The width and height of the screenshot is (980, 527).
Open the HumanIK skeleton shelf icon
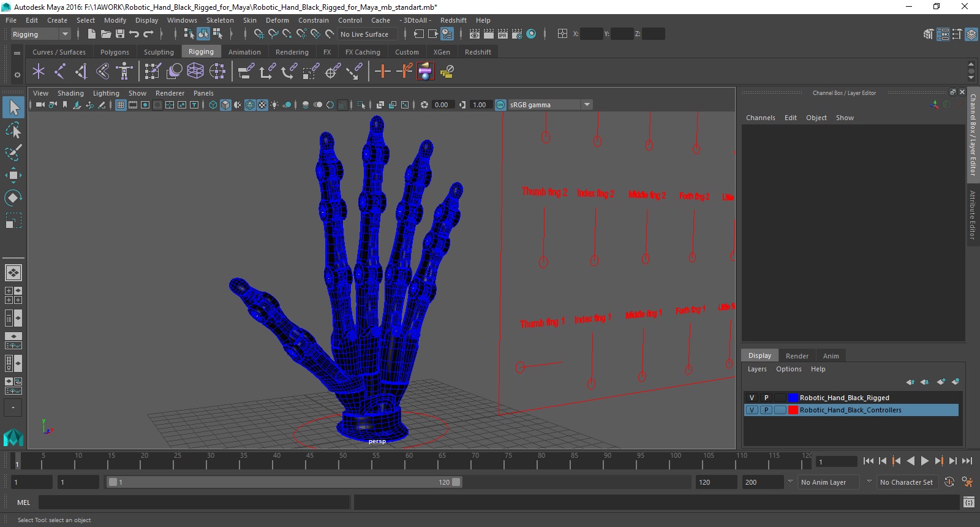(124, 72)
